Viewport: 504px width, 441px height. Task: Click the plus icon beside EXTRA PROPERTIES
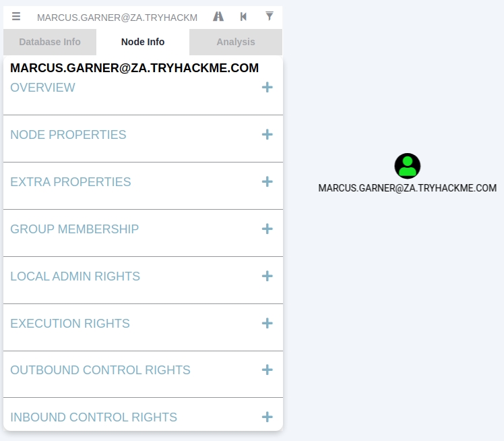coord(267,182)
